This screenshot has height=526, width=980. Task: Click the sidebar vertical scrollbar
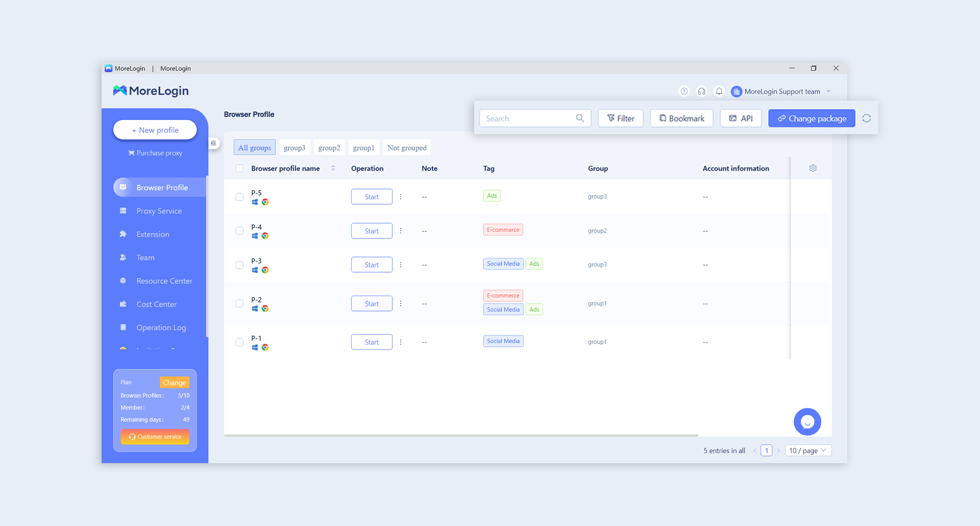pyautogui.click(x=207, y=256)
